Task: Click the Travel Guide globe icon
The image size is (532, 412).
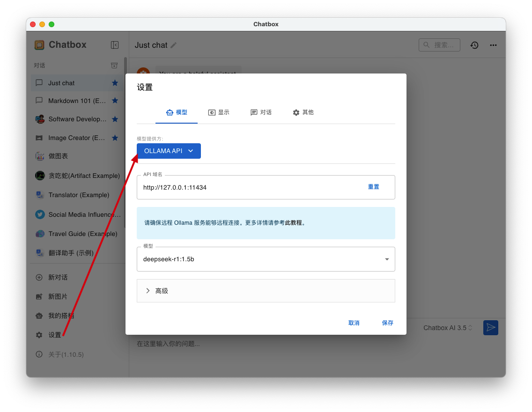Action: 40,234
